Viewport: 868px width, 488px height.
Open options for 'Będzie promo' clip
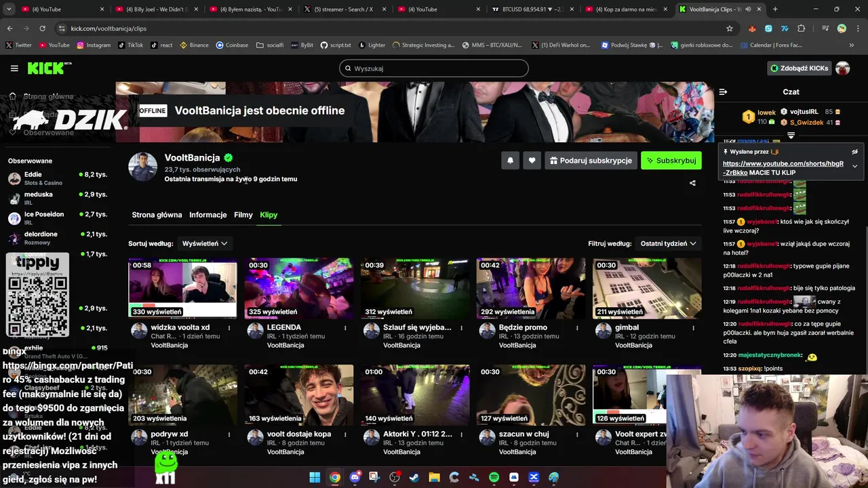click(x=577, y=328)
